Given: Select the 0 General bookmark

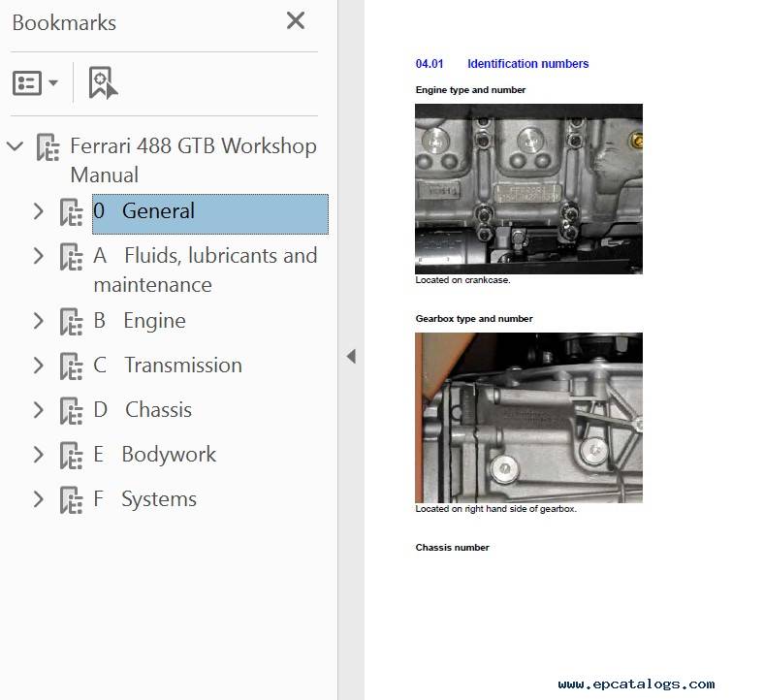Looking at the screenshot, I should (210, 214).
